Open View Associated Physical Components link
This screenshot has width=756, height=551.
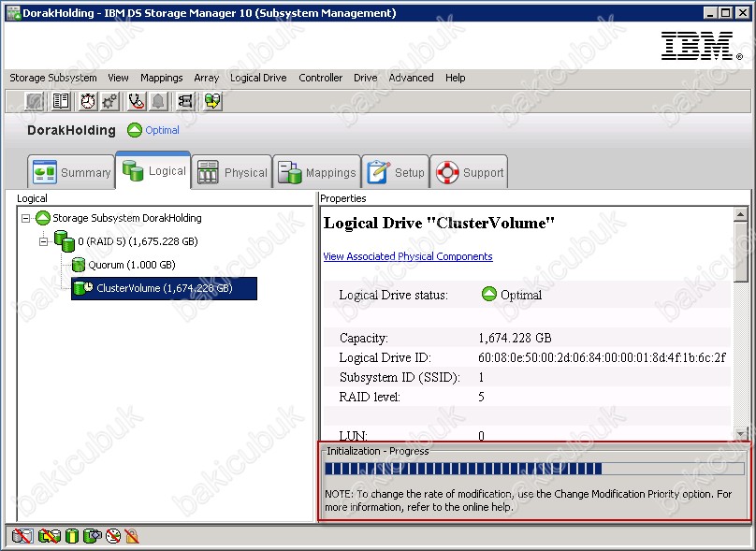click(x=408, y=256)
